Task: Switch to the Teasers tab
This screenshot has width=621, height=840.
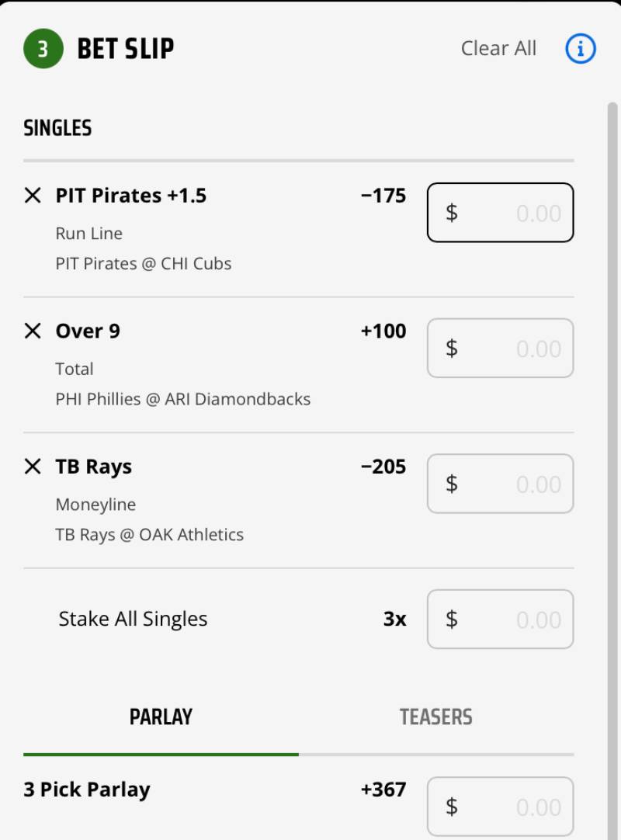Action: click(435, 717)
